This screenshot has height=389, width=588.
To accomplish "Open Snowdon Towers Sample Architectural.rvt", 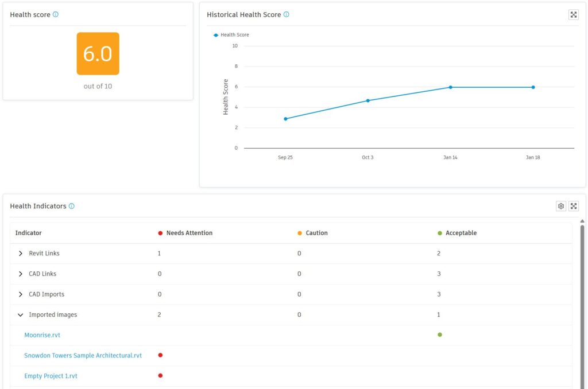I will point(82,355).
